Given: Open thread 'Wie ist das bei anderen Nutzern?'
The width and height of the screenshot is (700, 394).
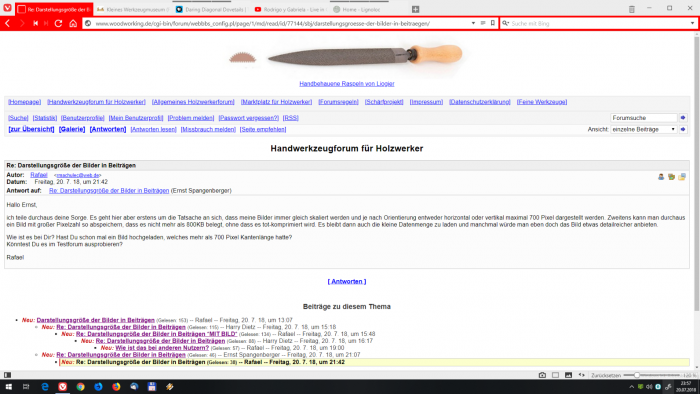Looking at the screenshot, I should pos(162,348).
